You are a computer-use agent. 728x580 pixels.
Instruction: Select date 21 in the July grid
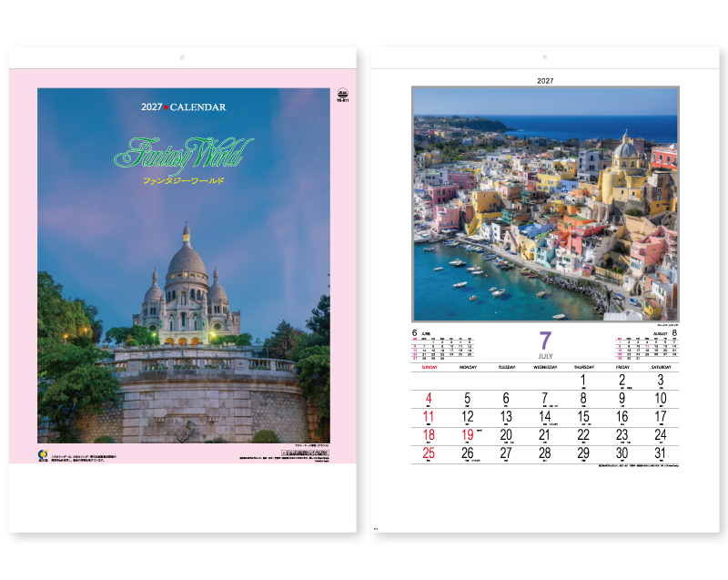pyautogui.click(x=544, y=435)
